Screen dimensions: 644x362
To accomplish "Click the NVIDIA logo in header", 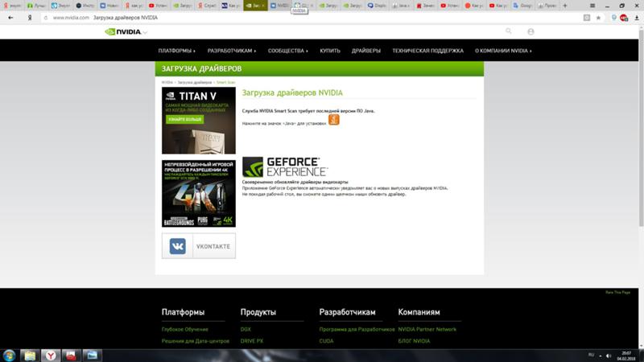I will [x=123, y=31].
